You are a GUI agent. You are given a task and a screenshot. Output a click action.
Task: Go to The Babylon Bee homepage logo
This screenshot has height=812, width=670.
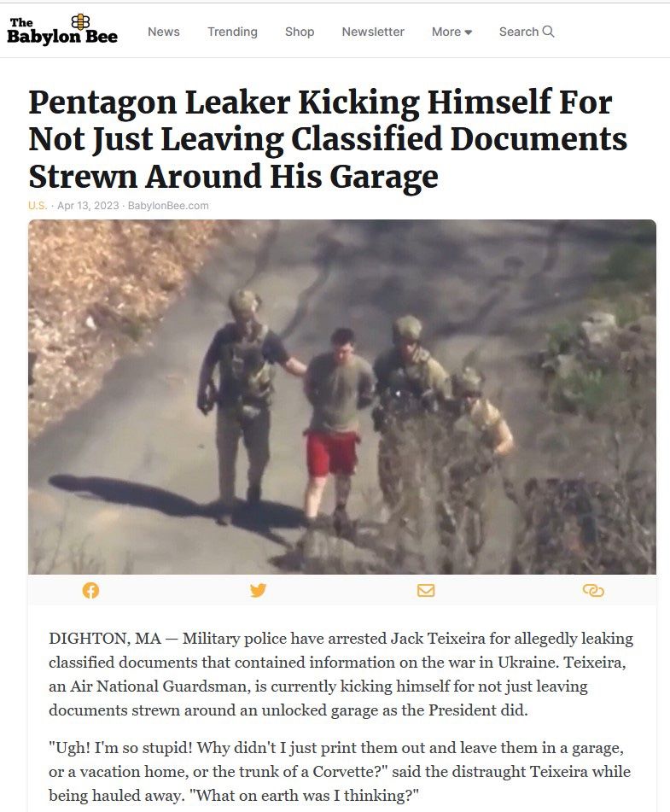coord(62,30)
